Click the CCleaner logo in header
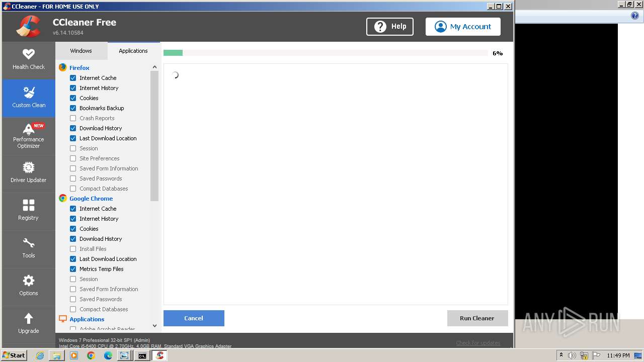The image size is (644, 362). click(x=28, y=27)
